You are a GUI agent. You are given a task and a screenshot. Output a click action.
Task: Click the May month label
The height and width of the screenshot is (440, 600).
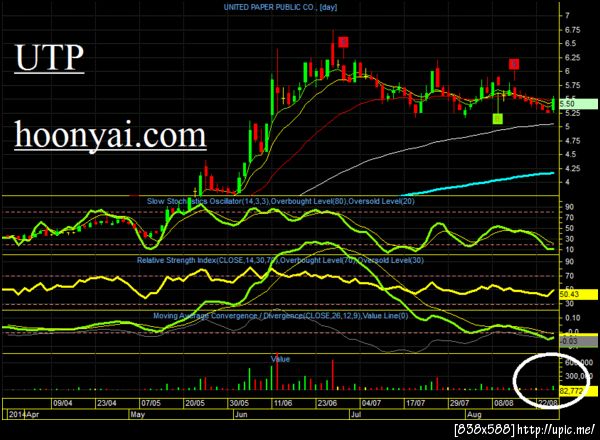(137, 414)
